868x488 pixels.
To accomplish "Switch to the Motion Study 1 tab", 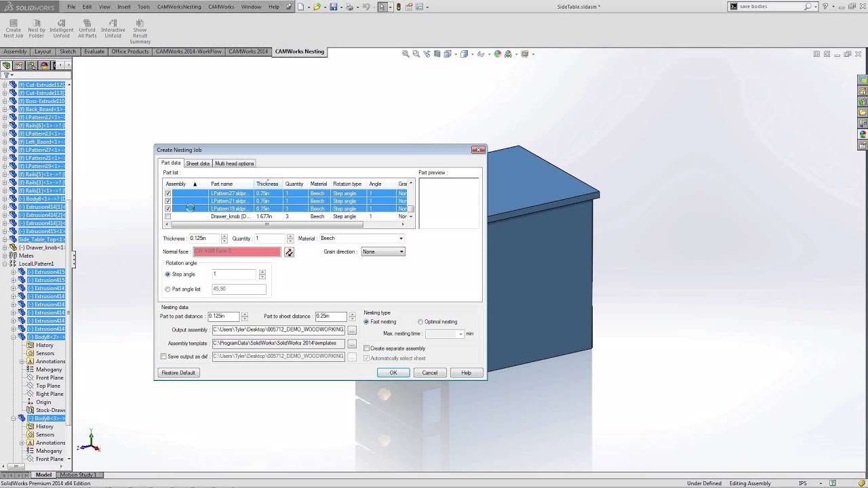I will 78,475.
